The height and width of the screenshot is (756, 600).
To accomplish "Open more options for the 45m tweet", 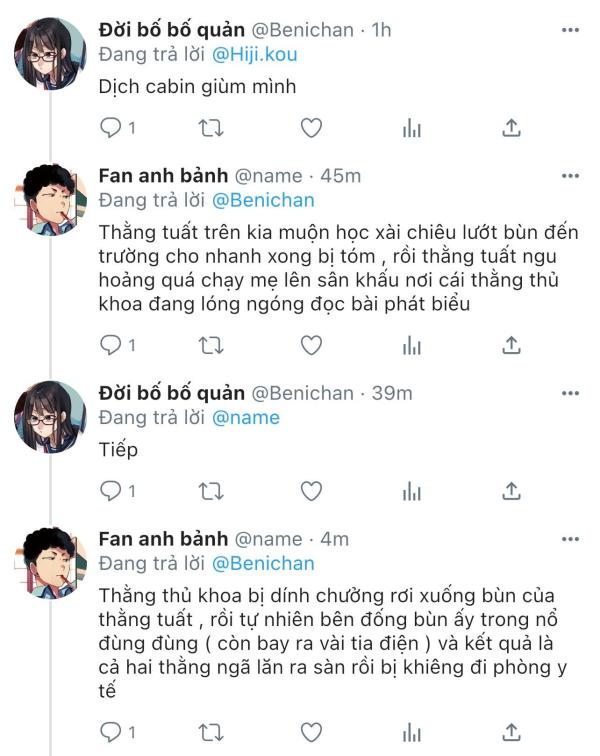I will pyautogui.click(x=570, y=176).
